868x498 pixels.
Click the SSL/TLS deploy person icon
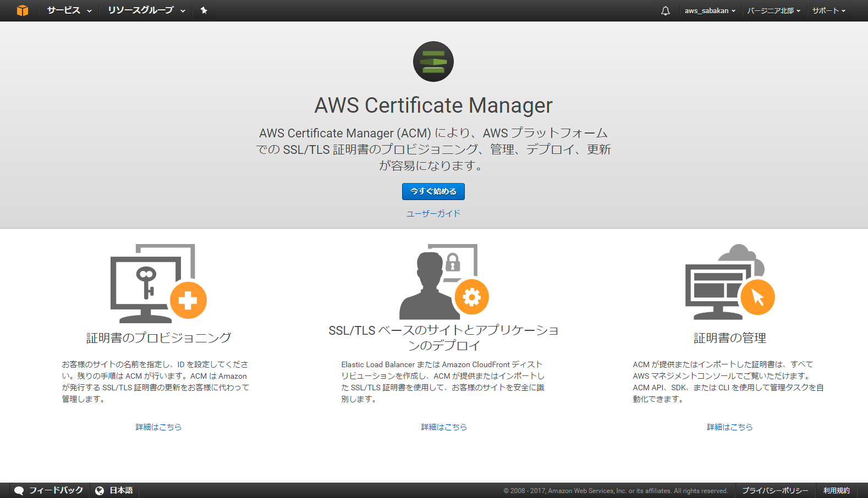click(444, 281)
